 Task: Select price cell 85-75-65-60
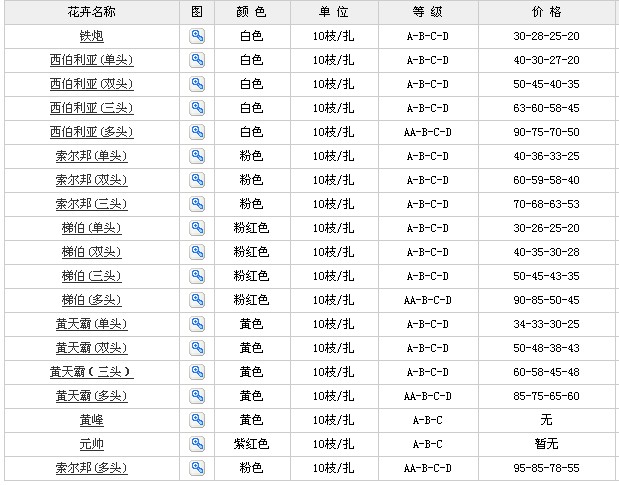pyautogui.click(x=546, y=396)
